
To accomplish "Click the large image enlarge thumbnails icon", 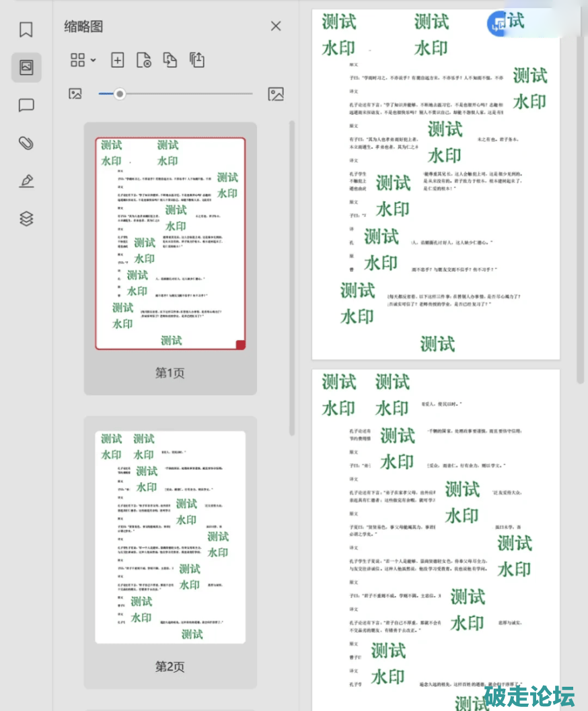I will pos(276,94).
